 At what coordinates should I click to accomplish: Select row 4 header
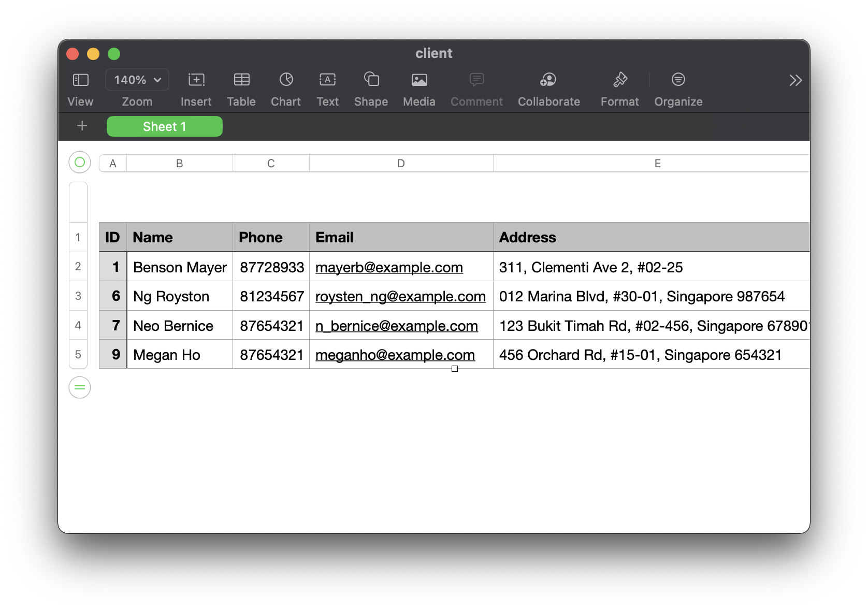click(x=78, y=325)
